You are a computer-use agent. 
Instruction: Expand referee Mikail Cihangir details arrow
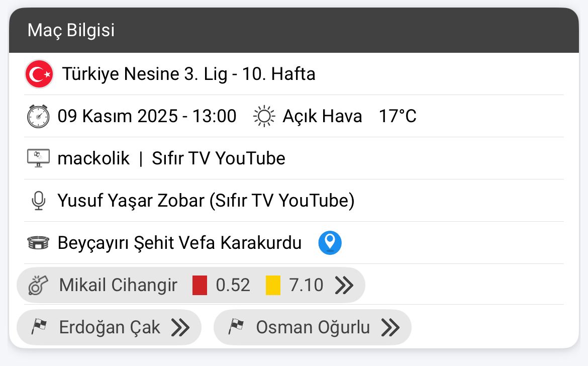tap(344, 286)
